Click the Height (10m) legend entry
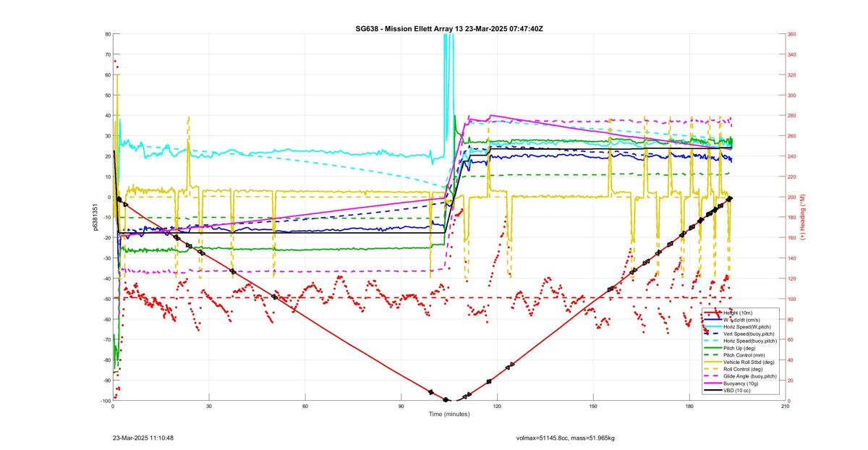The height and width of the screenshot is (450, 868). (x=737, y=313)
